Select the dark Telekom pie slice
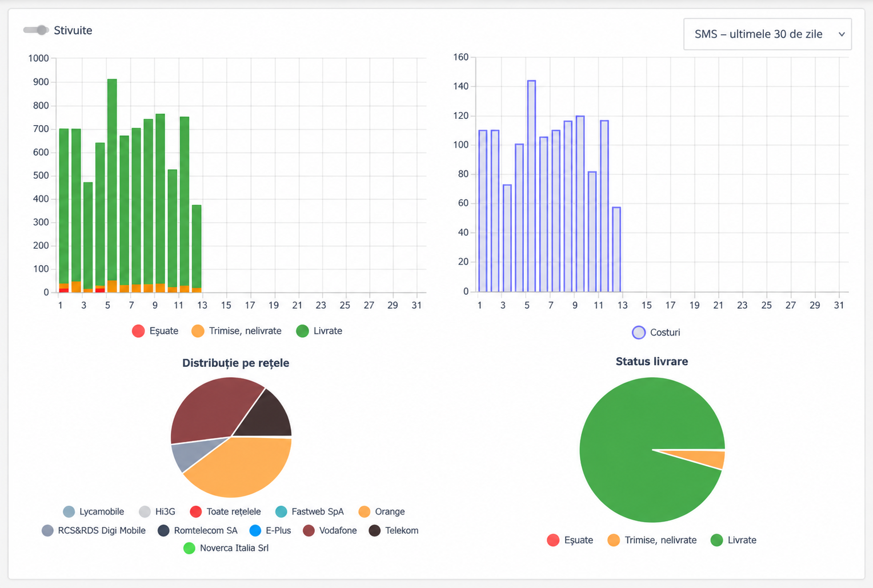The height and width of the screenshot is (588, 873). [x=267, y=414]
